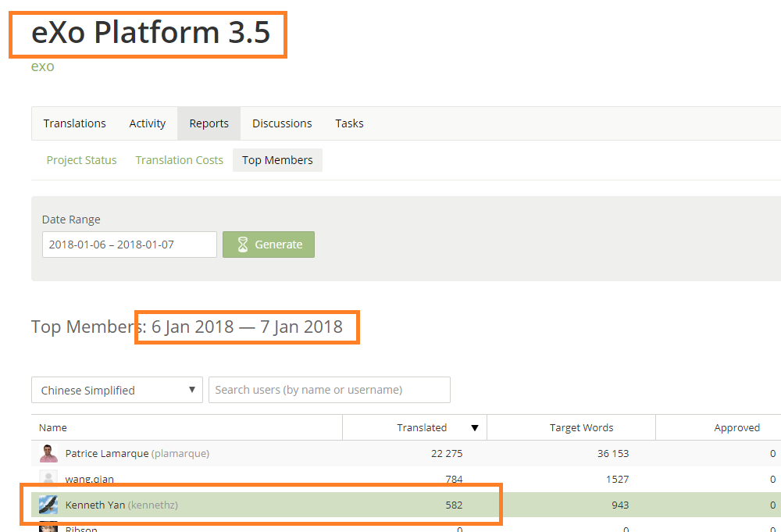Click Kenneth Yan's translated count 582
This screenshot has height=532, width=781.
tap(454, 505)
